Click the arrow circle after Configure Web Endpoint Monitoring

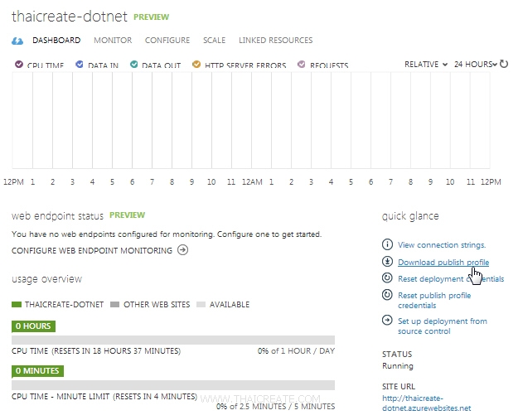[x=182, y=249]
